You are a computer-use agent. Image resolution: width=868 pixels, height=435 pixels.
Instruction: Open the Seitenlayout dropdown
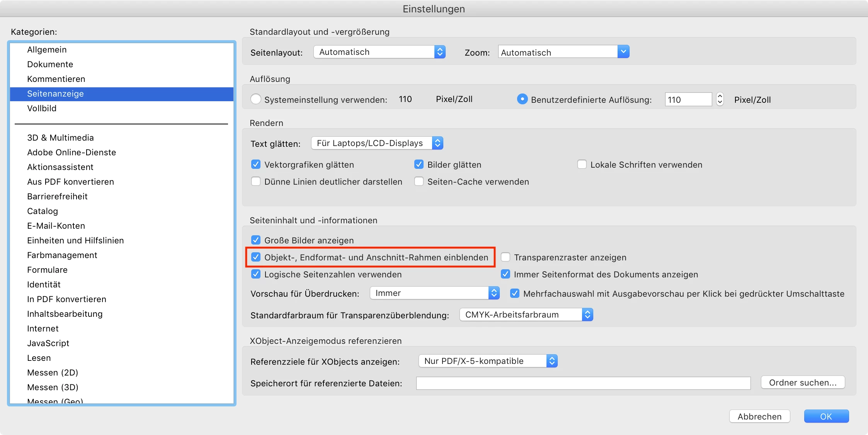380,52
